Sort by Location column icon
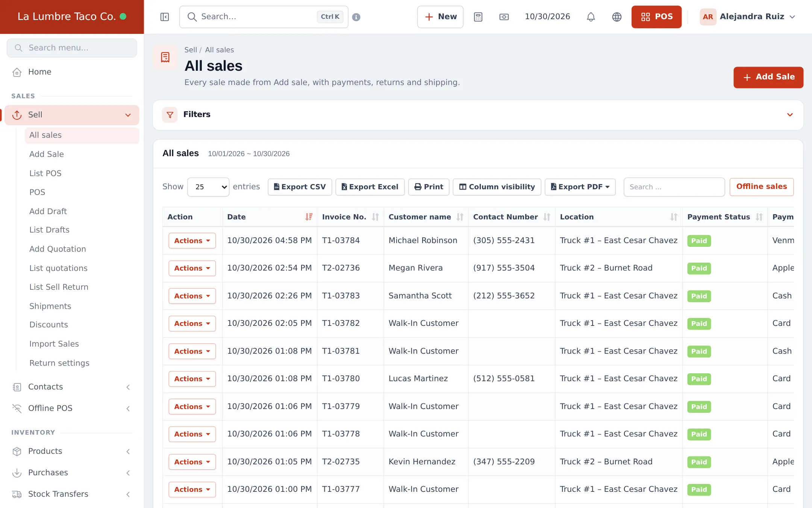 pos(674,217)
